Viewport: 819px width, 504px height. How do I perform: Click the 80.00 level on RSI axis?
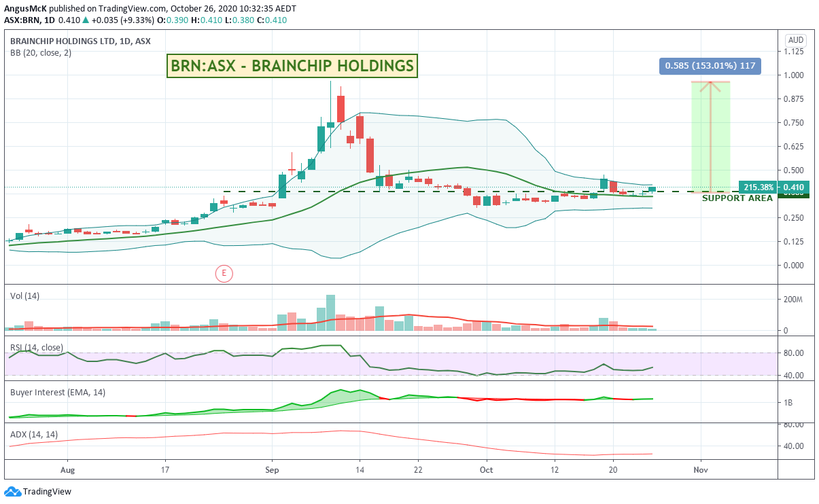794,353
